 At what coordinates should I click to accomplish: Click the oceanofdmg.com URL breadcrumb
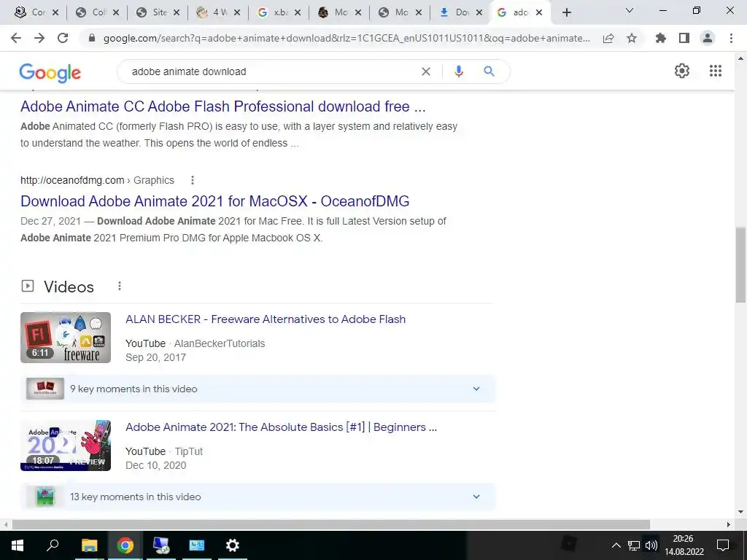pyautogui.click(x=97, y=180)
